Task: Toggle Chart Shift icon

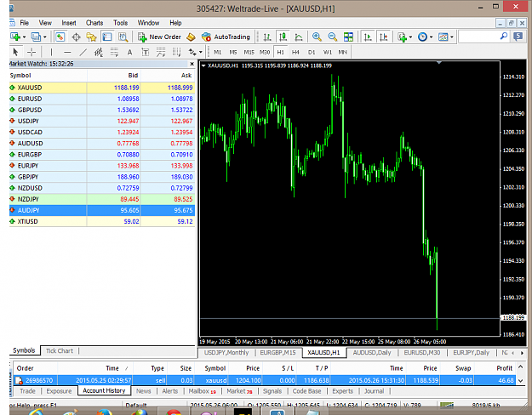Action: coord(384,37)
